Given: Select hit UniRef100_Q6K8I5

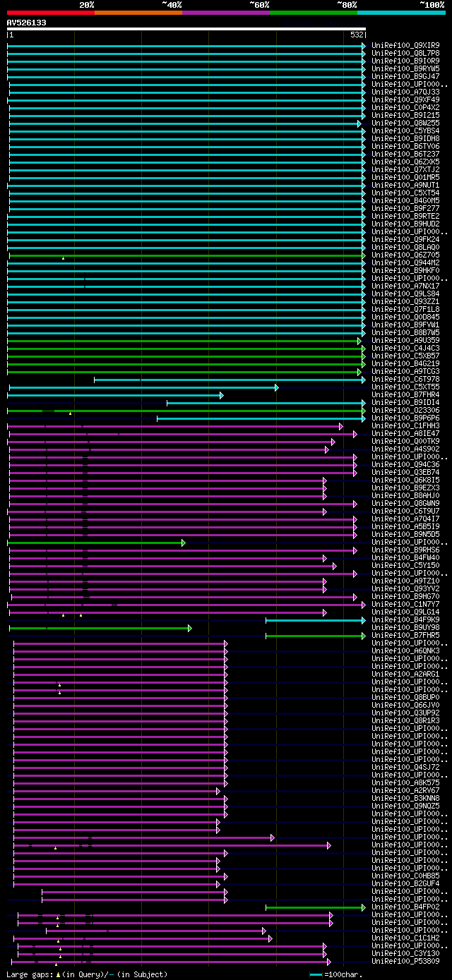Looking at the screenshot, I should 405,480.
